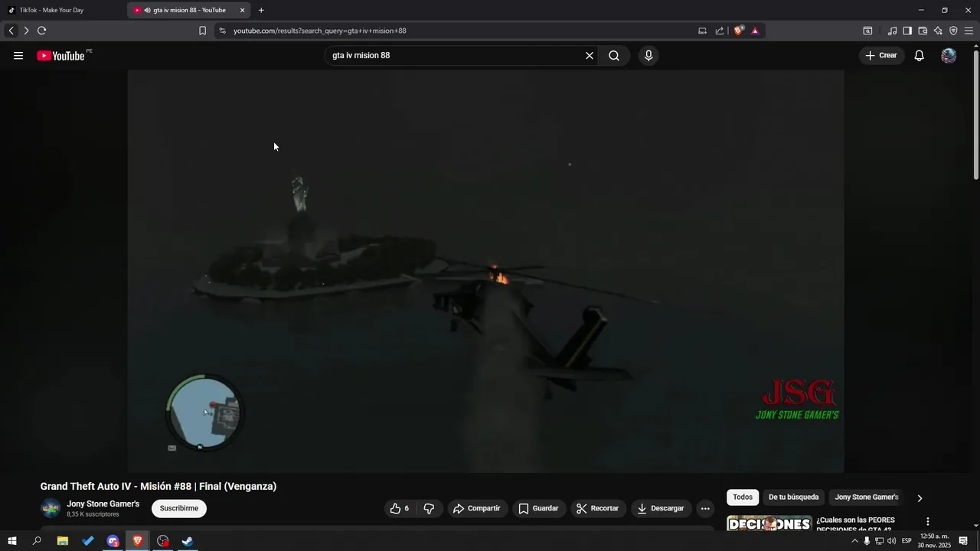Viewport: 980px width, 551px height.
Task: Open the Brave VPN shield icon
Action: [x=953, y=31]
